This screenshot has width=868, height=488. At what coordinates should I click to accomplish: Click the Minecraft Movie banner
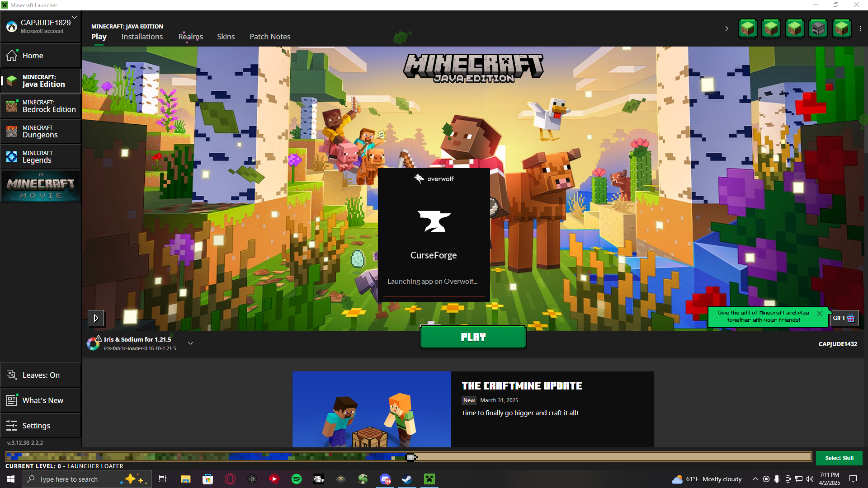[41, 186]
